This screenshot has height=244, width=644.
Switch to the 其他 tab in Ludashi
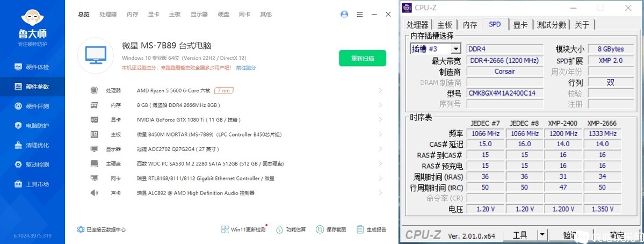[266, 15]
